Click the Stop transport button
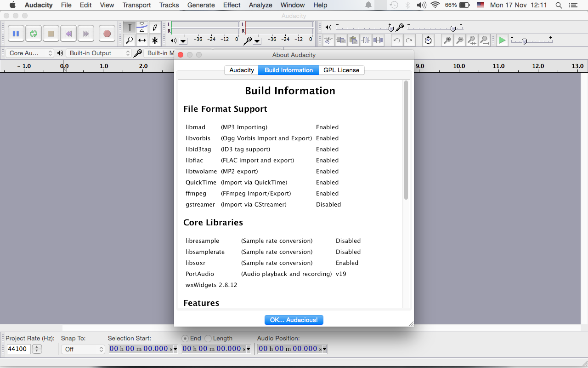Viewport: 588px width, 368px height. tap(51, 34)
